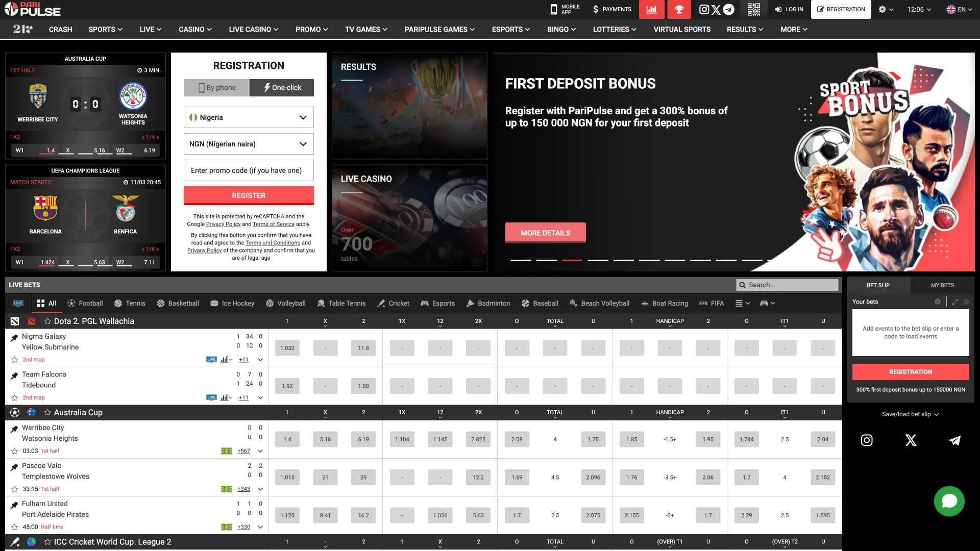The width and height of the screenshot is (980, 551).
Task: Favorite the Team Falcons match star
Action: tap(15, 397)
